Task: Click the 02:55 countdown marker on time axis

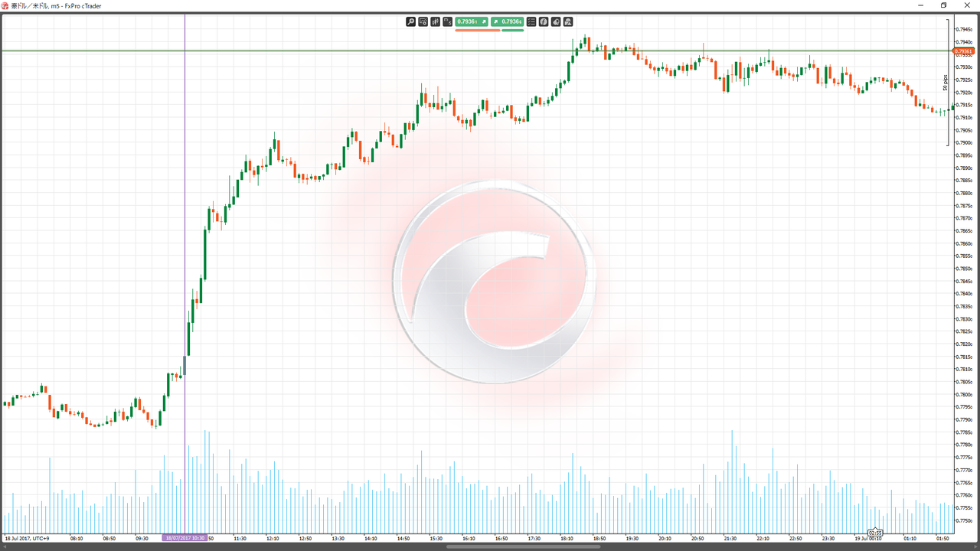Action: coord(875,533)
